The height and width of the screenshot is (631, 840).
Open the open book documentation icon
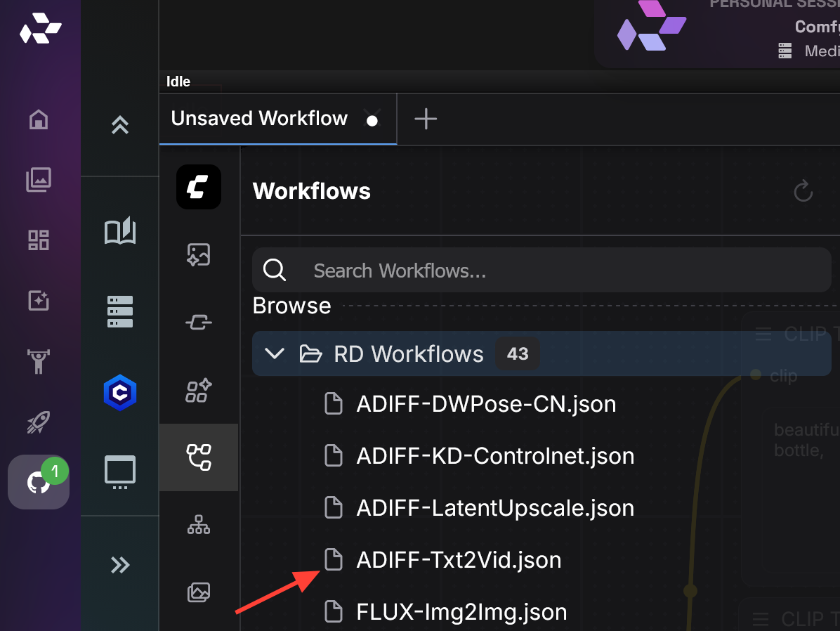pos(120,231)
